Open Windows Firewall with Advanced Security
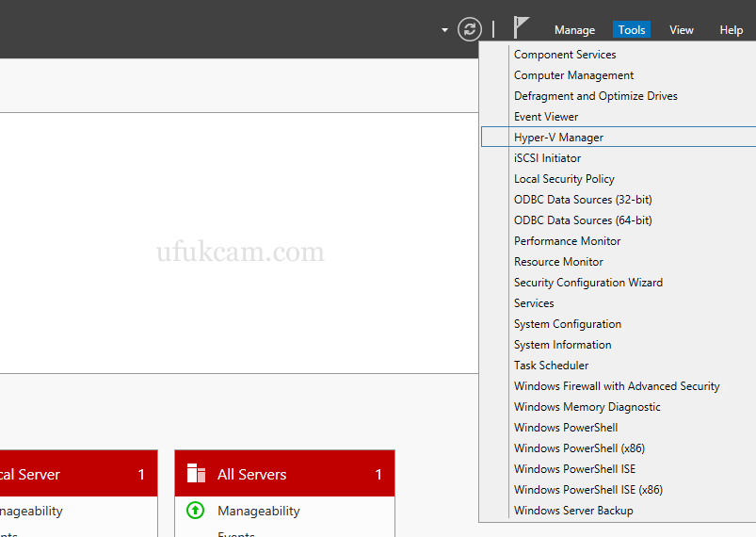The width and height of the screenshot is (756, 537). [x=619, y=386]
